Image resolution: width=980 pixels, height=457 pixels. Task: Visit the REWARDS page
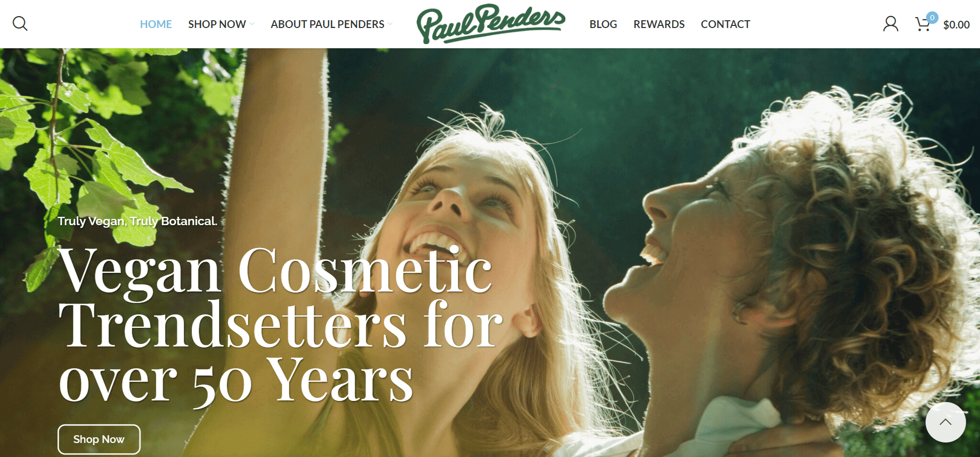click(659, 24)
